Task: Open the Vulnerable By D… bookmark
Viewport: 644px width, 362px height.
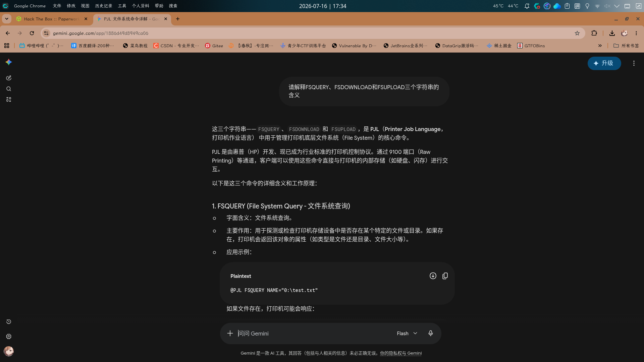Action: coord(354,46)
